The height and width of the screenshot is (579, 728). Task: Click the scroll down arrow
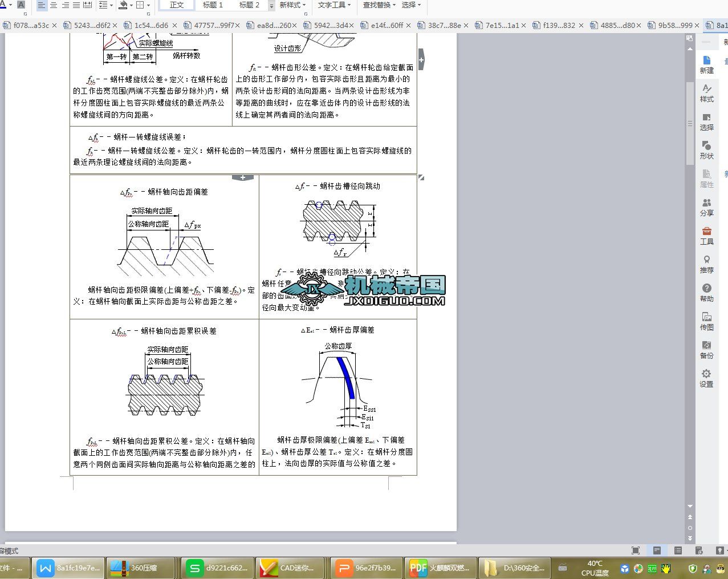[x=690, y=506]
